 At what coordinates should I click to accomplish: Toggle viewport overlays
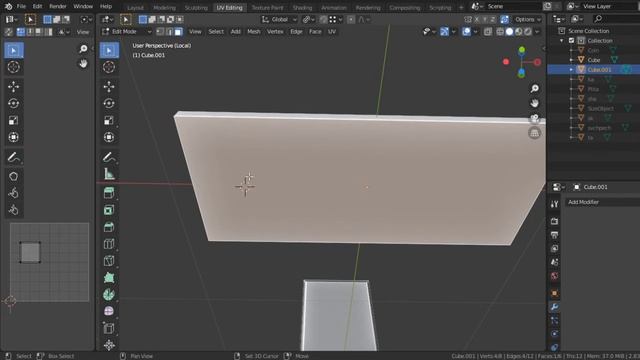[466, 32]
